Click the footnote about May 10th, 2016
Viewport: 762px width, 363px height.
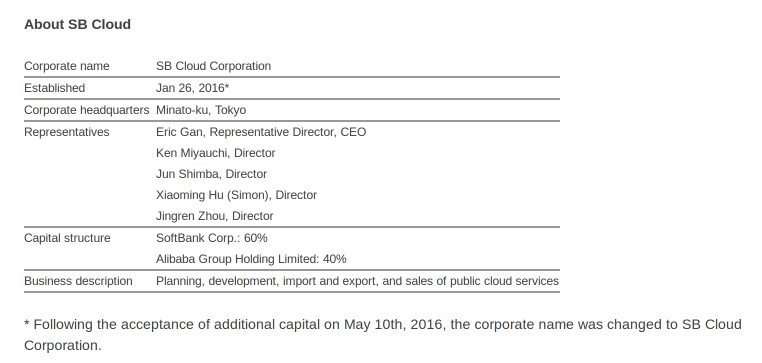383,335
